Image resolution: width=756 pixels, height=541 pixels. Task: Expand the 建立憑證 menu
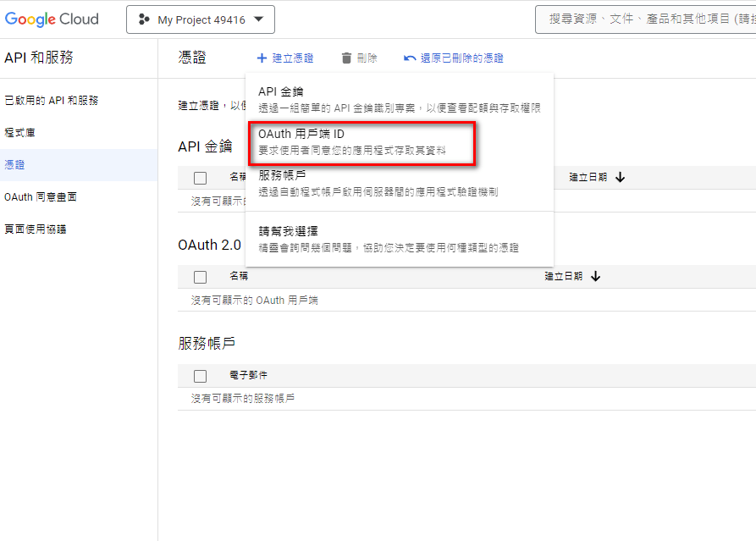[285, 58]
